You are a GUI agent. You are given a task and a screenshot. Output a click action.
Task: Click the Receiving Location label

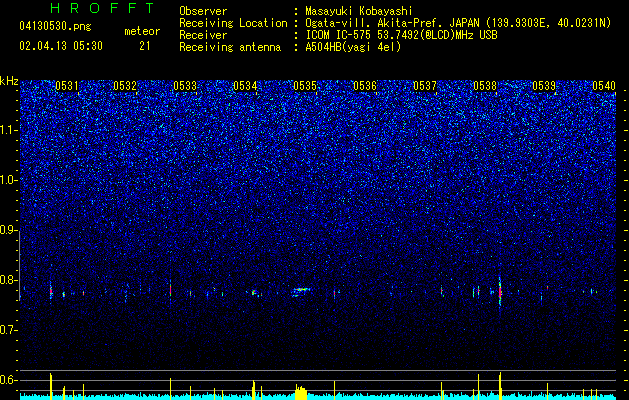pyautogui.click(x=233, y=23)
